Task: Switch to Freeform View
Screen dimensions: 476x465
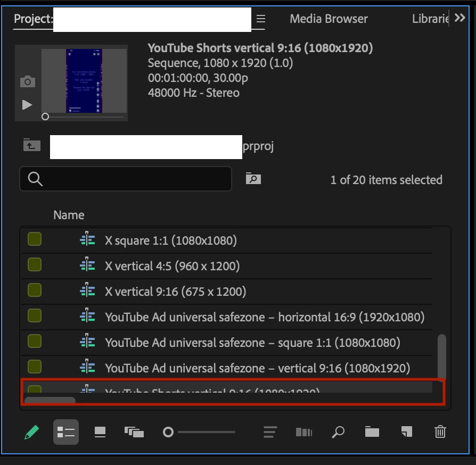Action: tap(134, 432)
